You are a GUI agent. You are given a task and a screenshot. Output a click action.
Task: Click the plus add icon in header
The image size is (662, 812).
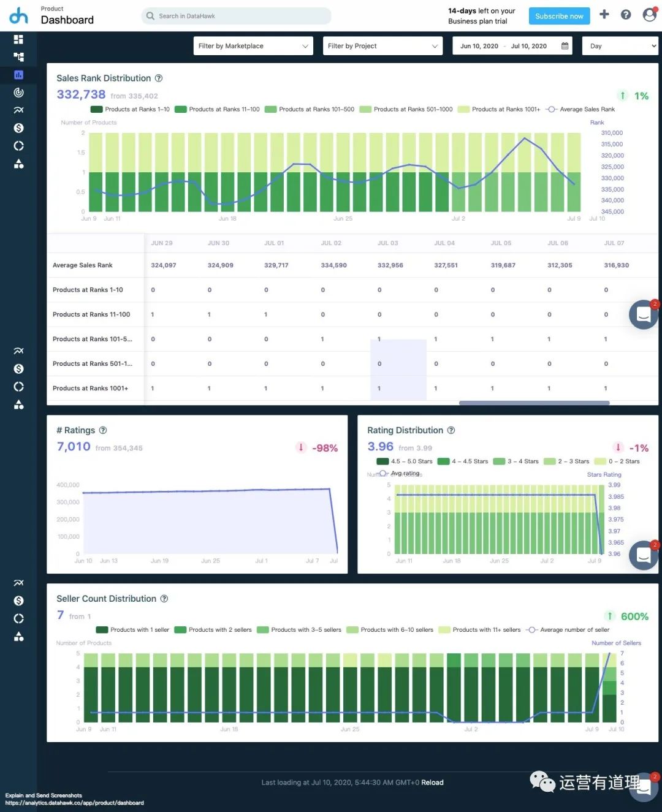click(604, 15)
